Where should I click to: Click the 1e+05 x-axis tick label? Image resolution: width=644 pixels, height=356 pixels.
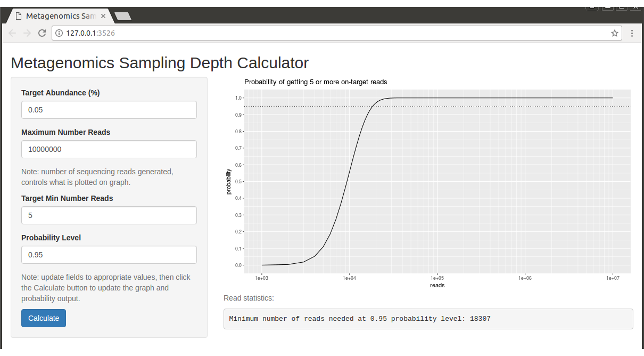pyautogui.click(x=437, y=278)
